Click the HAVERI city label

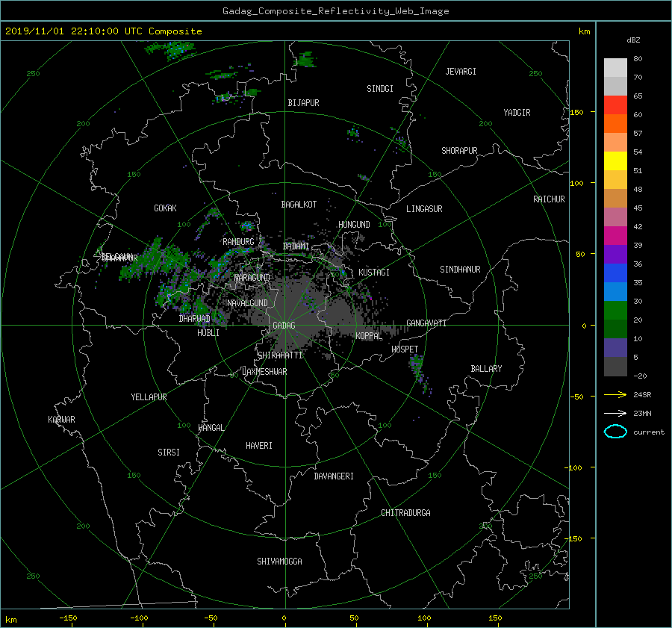259,447
